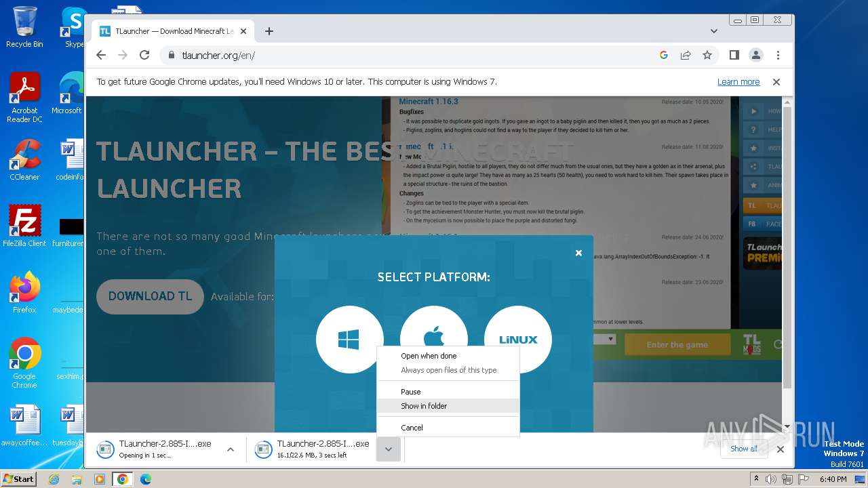Screen dimensions: 868x488
Task: Open Acrobat Reader DC desktop icon
Action: [x=24, y=98]
